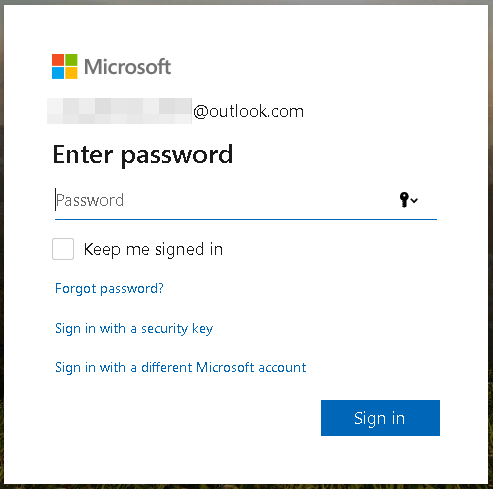The image size is (493, 489).
Task: Click the "Keep me signed in" label
Action: point(153,249)
